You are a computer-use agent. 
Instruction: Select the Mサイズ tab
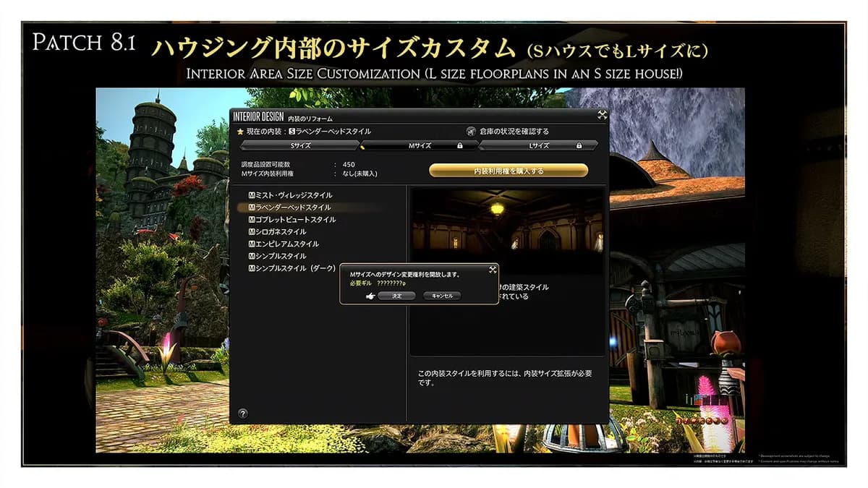[x=420, y=145]
